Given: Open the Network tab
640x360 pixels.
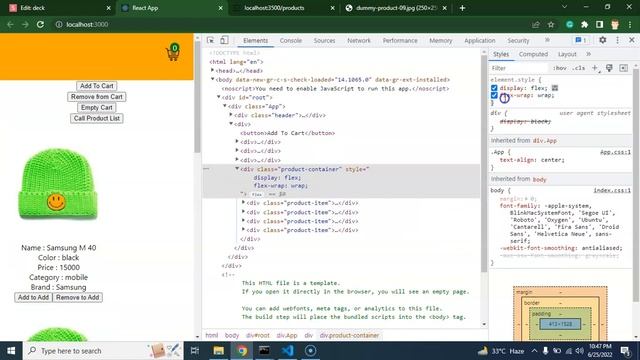Looking at the screenshot, I should (359, 40).
